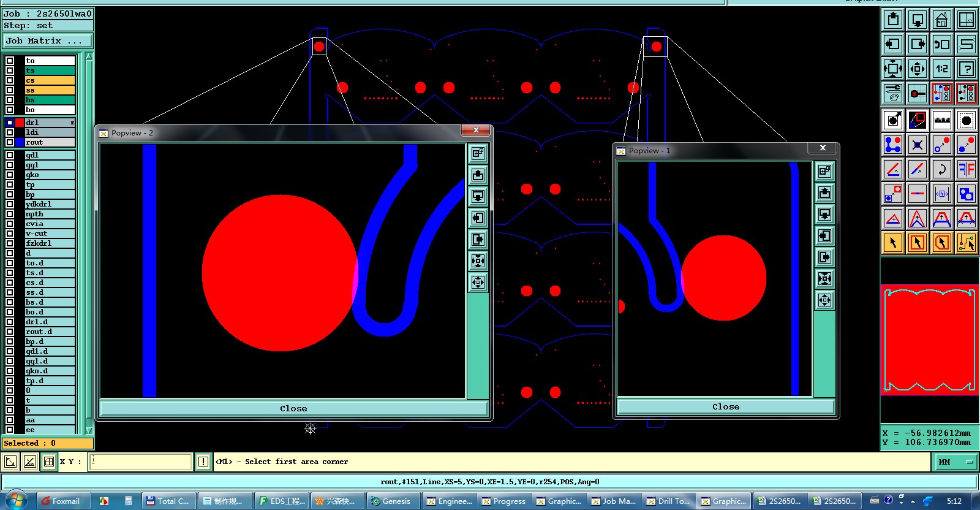Click the 1:2 scale icon
This screenshot has height=510, width=980.
(x=942, y=69)
